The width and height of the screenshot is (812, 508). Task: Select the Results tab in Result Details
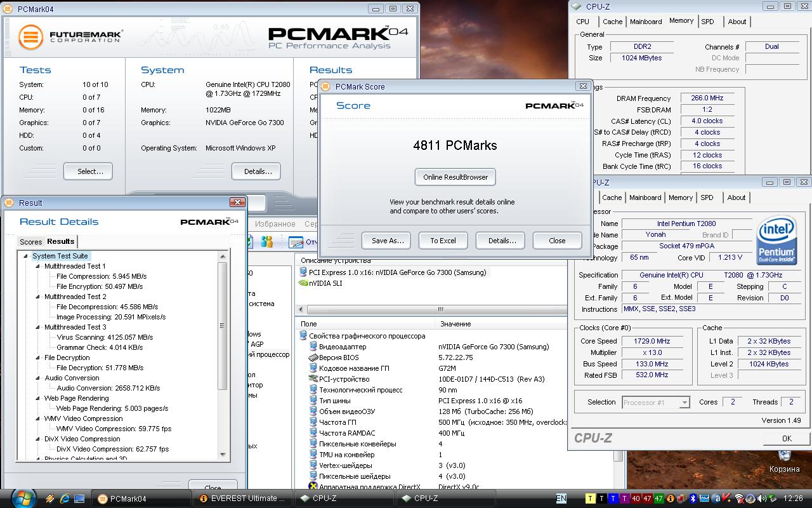(61, 241)
